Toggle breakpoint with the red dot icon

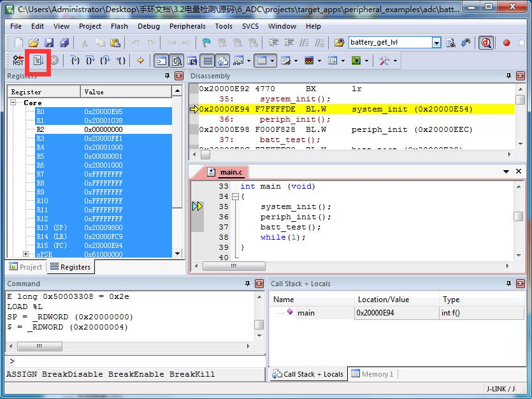tap(507, 43)
